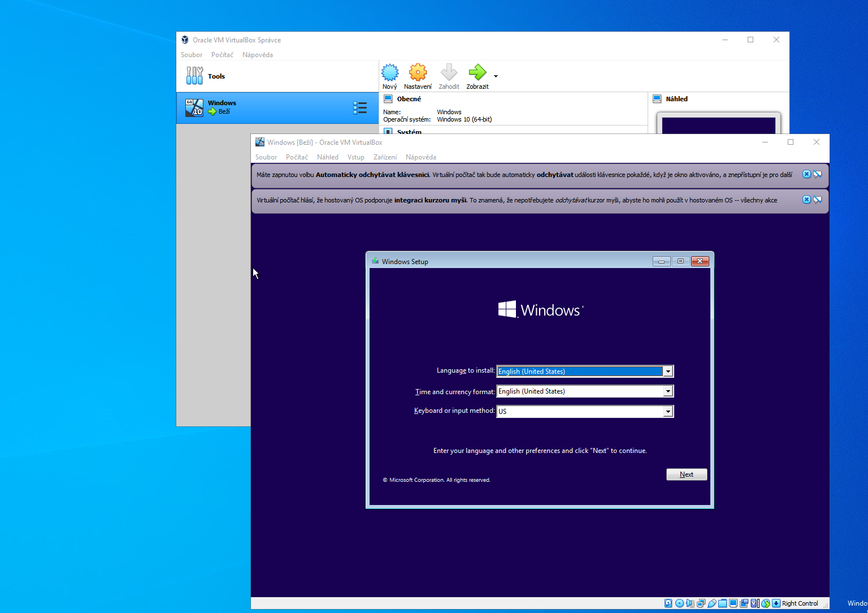Click the Obecné section icon

coord(388,99)
